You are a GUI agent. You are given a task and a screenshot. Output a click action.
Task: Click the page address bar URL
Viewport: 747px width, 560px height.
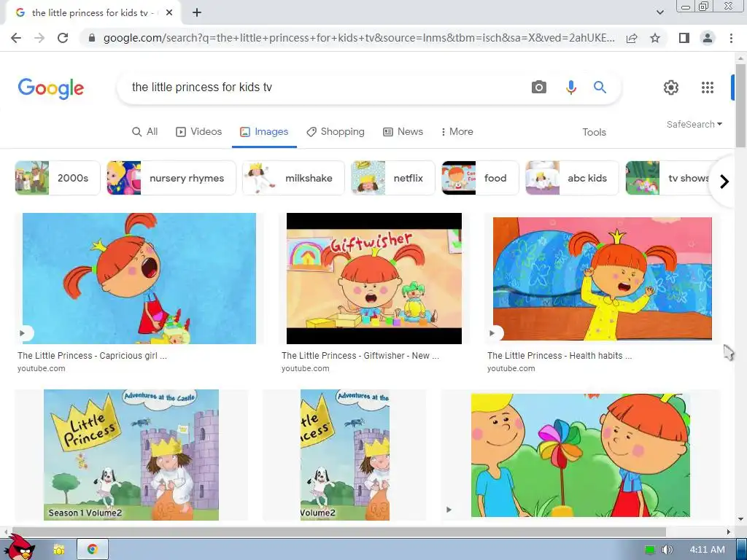tap(359, 38)
